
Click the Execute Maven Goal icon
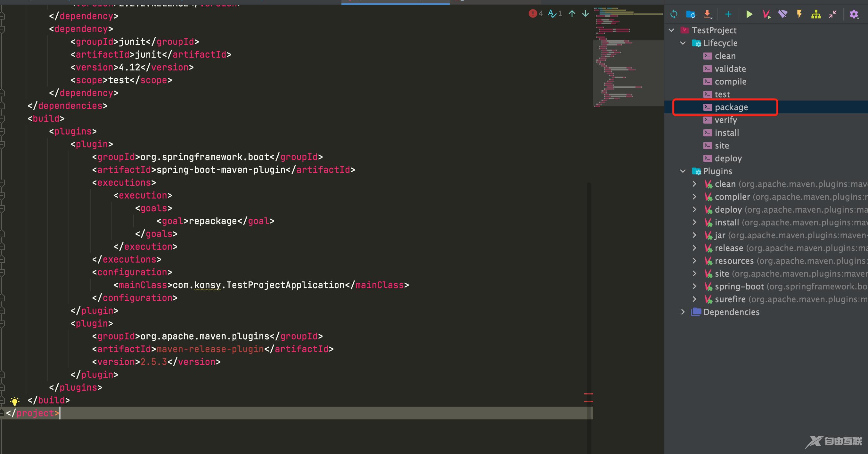[x=766, y=14]
